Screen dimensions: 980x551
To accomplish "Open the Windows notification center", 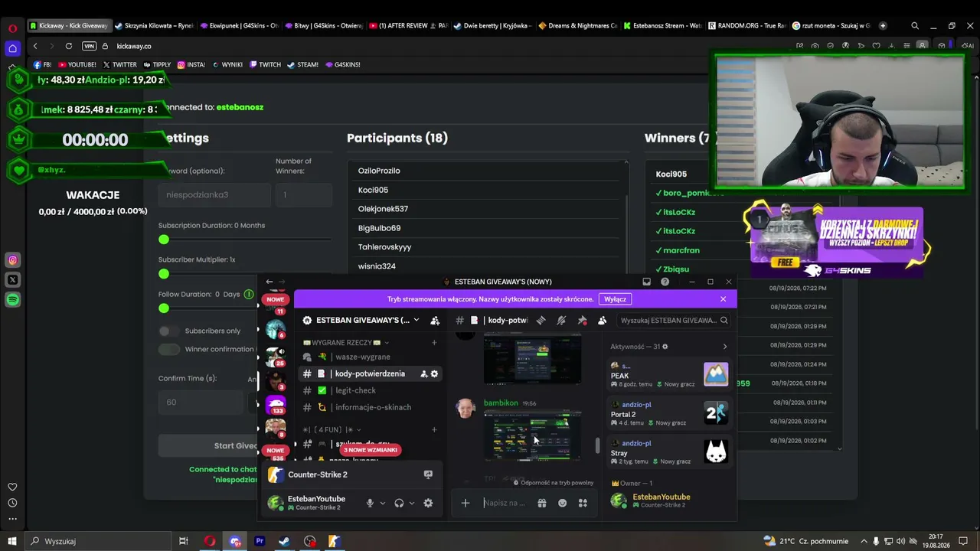I will [x=963, y=541].
